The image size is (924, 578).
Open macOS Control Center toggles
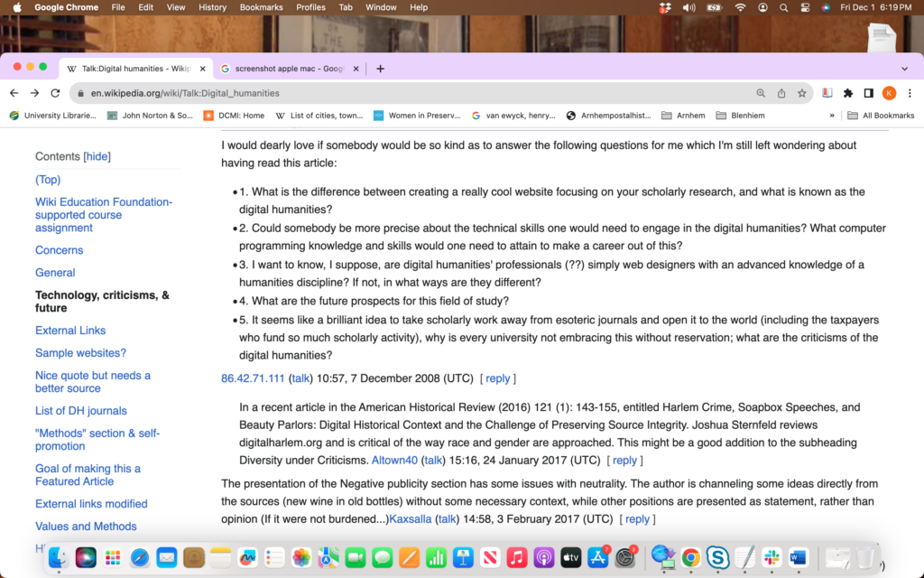point(805,7)
